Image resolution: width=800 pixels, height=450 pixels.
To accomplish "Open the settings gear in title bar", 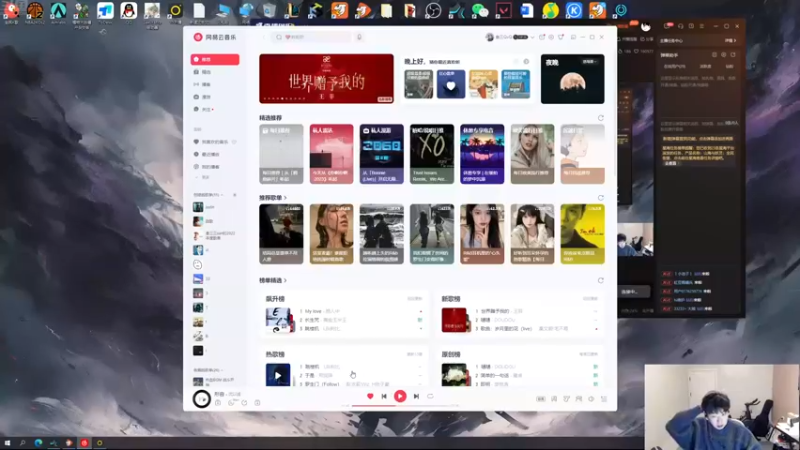I will (551, 37).
